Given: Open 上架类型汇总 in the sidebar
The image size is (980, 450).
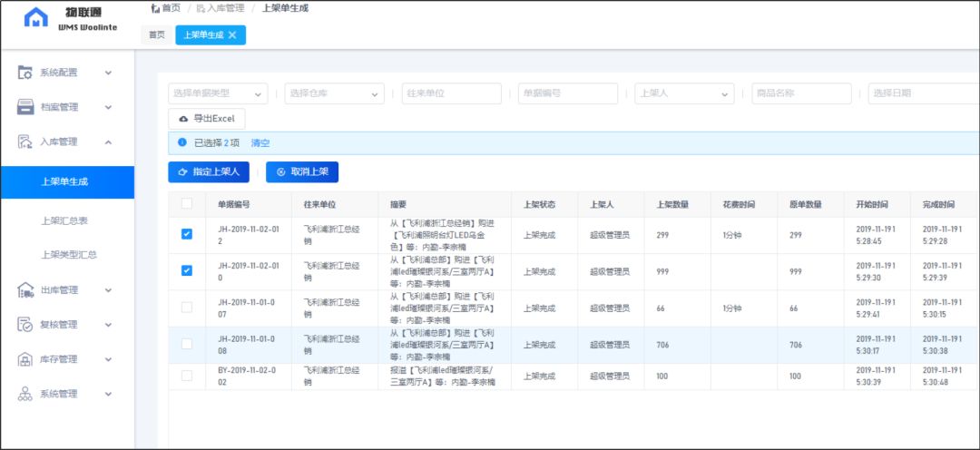Looking at the screenshot, I should point(67,254).
